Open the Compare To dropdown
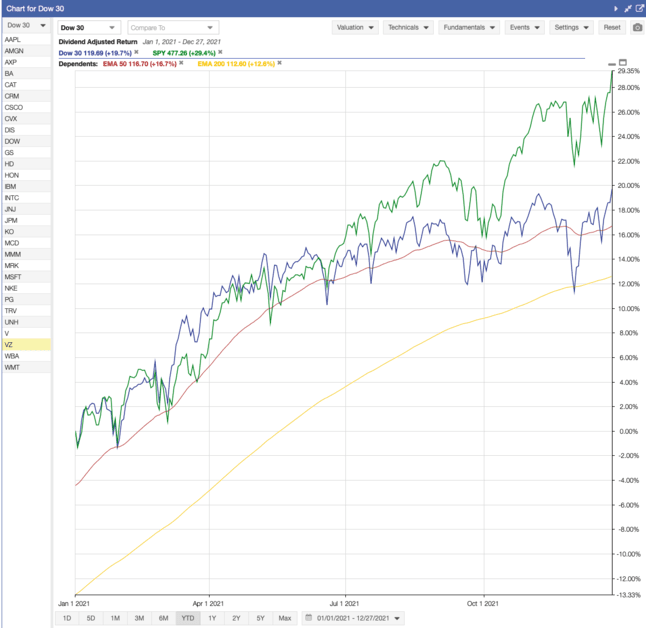646x628 pixels. (x=173, y=28)
